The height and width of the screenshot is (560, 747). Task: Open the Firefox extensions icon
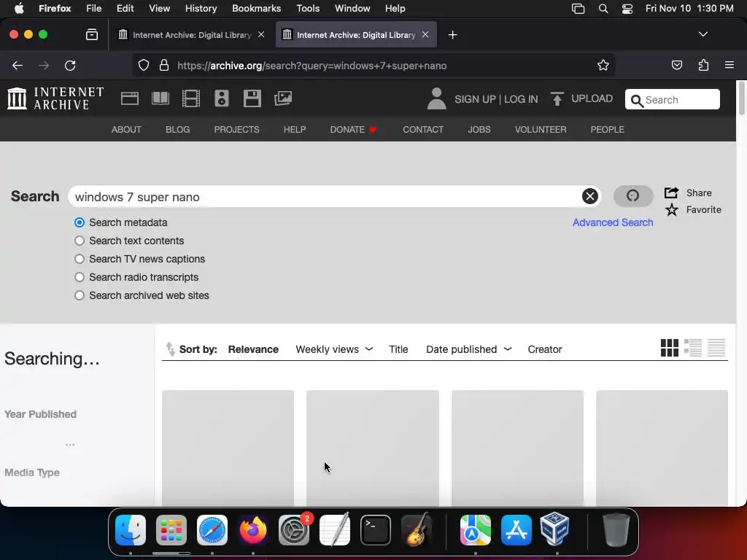point(703,65)
